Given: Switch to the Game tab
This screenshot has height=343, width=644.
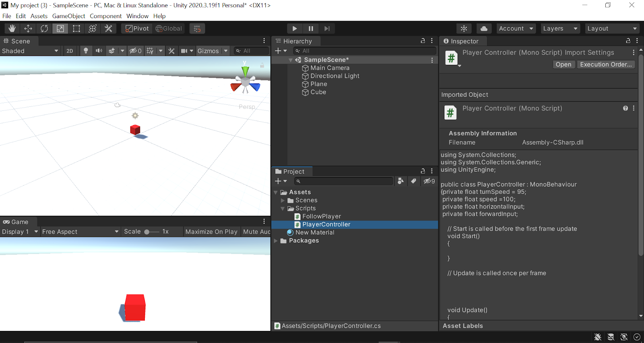Looking at the screenshot, I should [x=16, y=222].
